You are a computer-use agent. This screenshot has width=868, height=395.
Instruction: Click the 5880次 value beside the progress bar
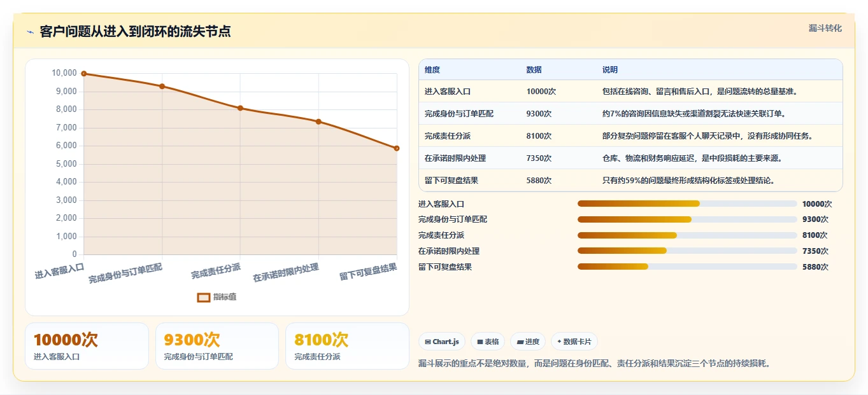tap(815, 267)
